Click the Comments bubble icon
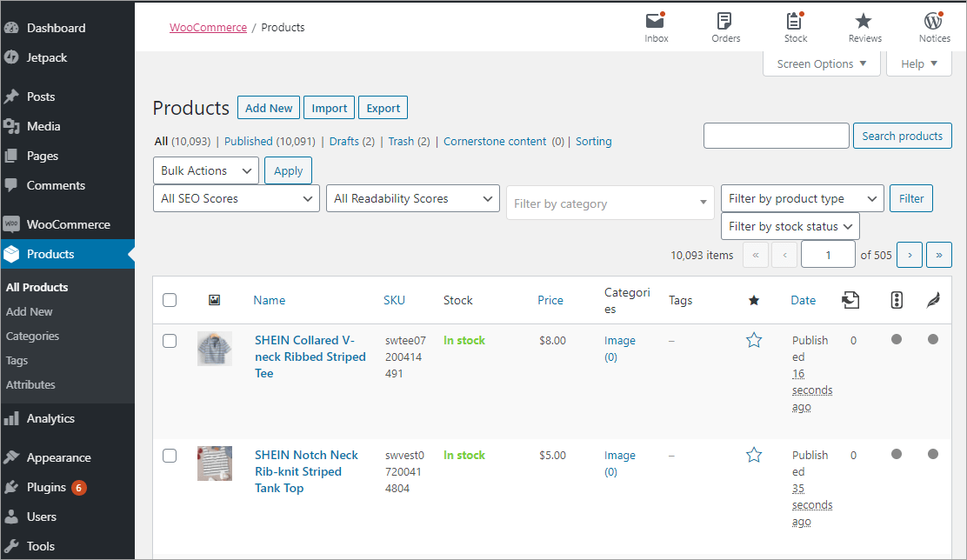This screenshot has height=560, width=967. [x=11, y=185]
